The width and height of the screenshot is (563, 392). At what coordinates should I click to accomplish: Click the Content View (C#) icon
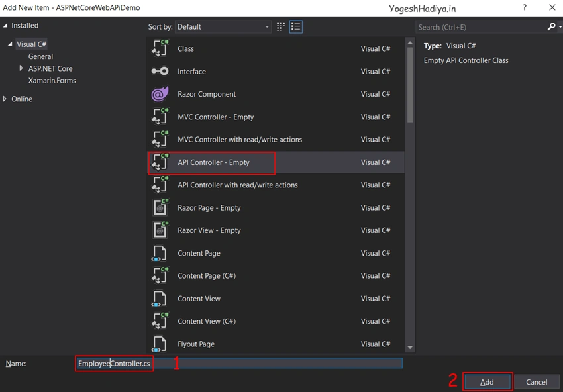click(160, 321)
